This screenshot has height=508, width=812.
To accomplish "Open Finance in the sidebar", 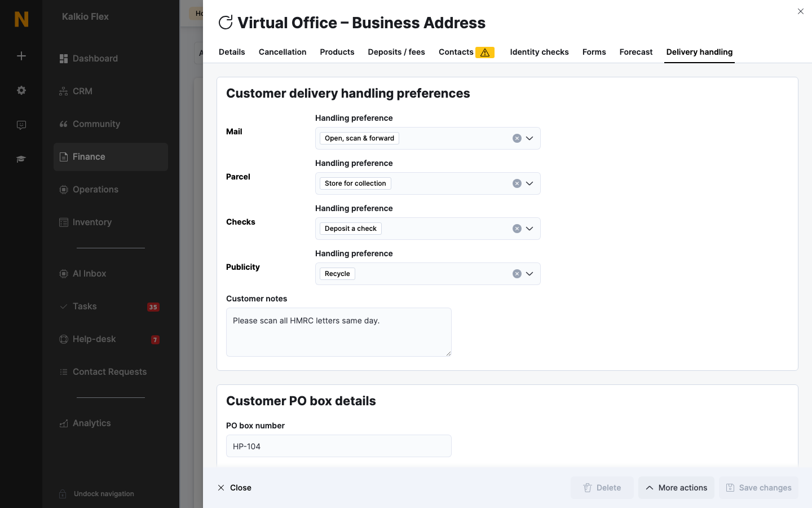I will click(x=111, y=157).
